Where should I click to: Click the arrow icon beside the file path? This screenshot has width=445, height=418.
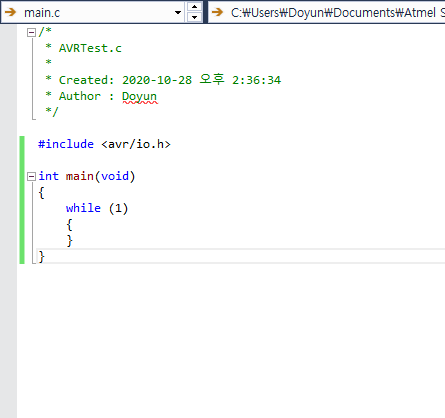(x=217, y=12)
